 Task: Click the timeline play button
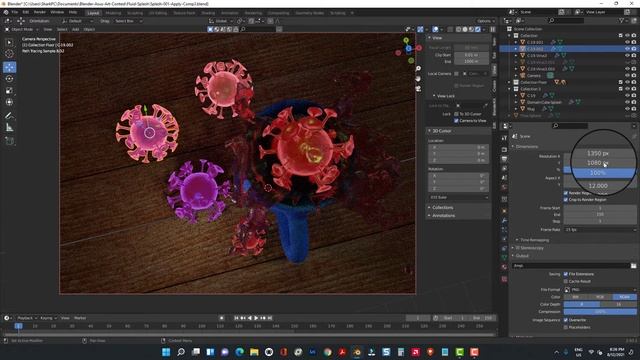point(256,318)
